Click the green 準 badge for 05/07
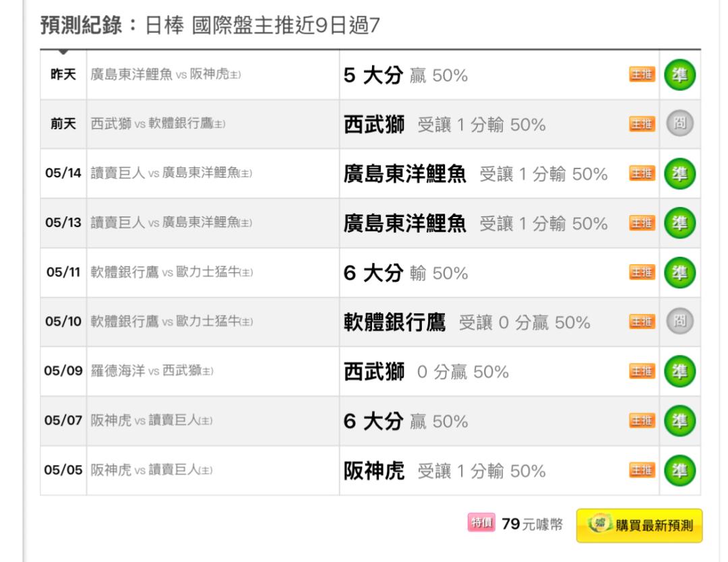 (679, 421)
